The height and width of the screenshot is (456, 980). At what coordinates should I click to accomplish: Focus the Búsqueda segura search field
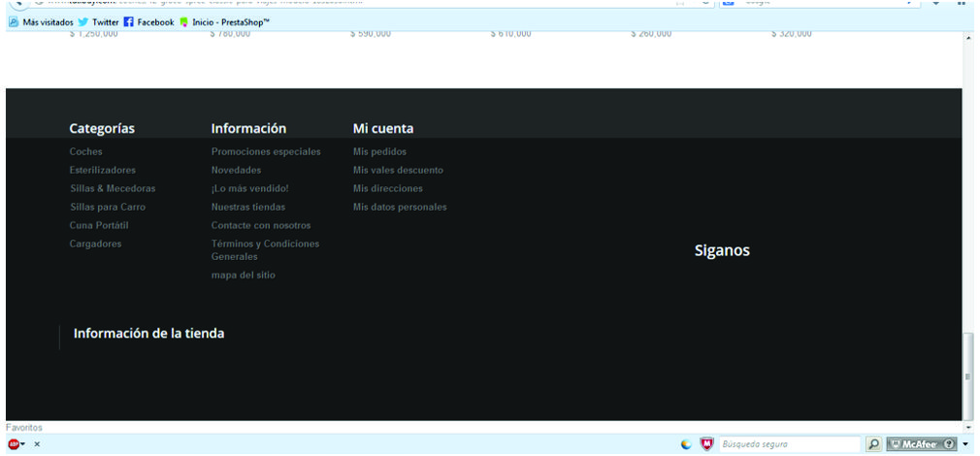pyautogui.click(x=790, y=444)
